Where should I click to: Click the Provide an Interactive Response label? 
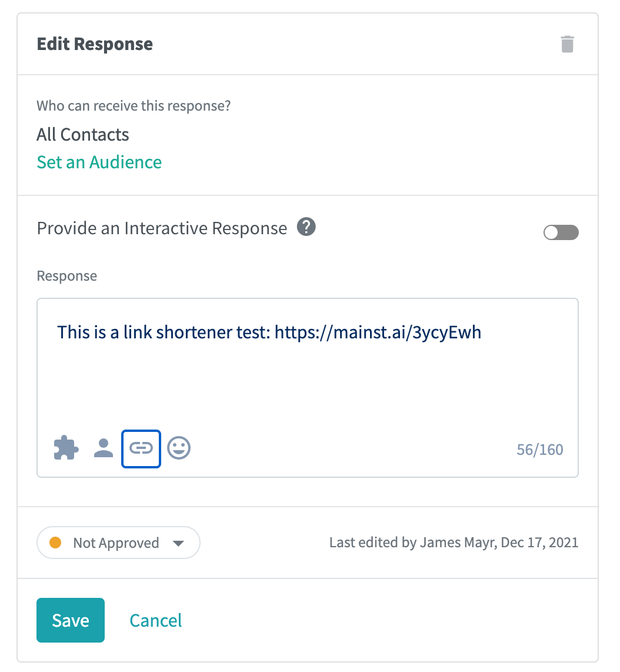[162, 228]
